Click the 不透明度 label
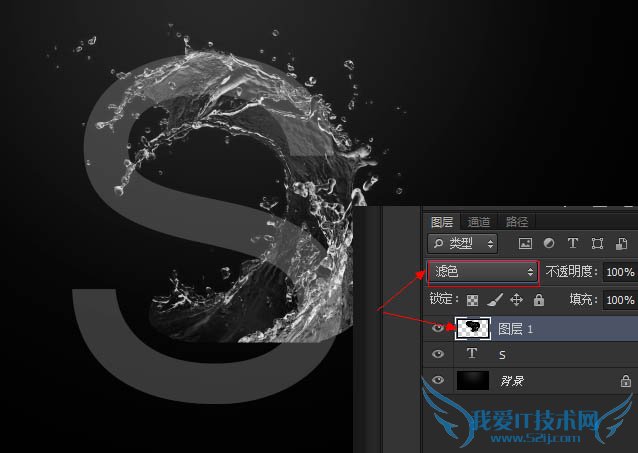Viewport: 638px width, 453px height. point(571,271)
